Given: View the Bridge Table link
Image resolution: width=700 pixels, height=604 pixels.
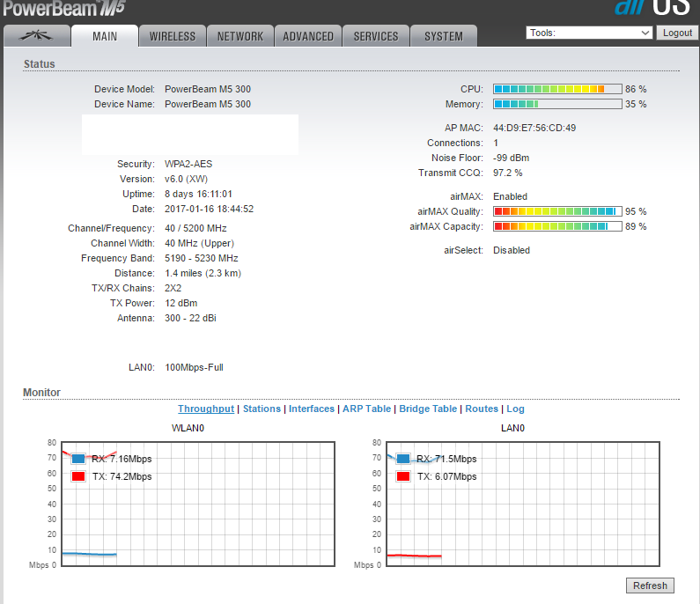Looking at the screenshot, I should 428,409.
